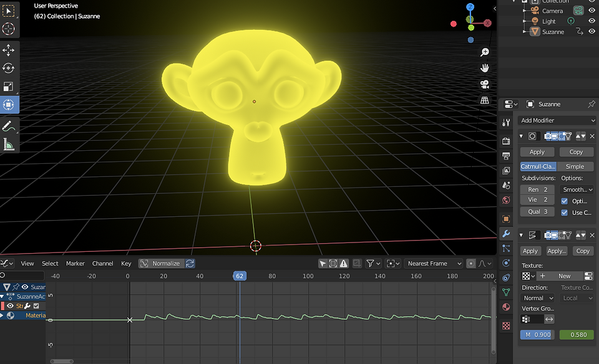Select the Transform tool

tap(8, 105)
